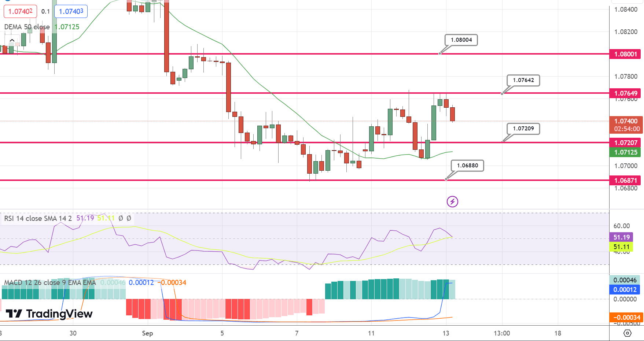Click the 30 date on time axis

point(73,333)
